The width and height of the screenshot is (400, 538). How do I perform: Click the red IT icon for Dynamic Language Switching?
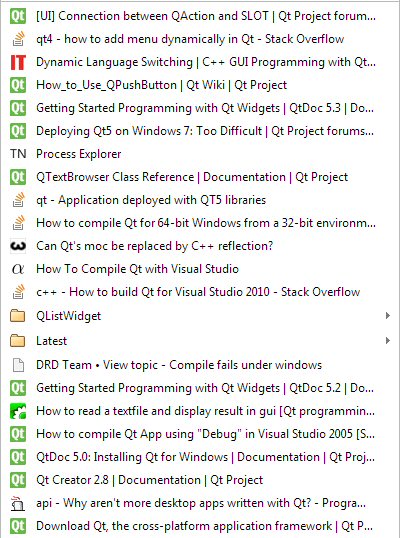pos(18,62)
